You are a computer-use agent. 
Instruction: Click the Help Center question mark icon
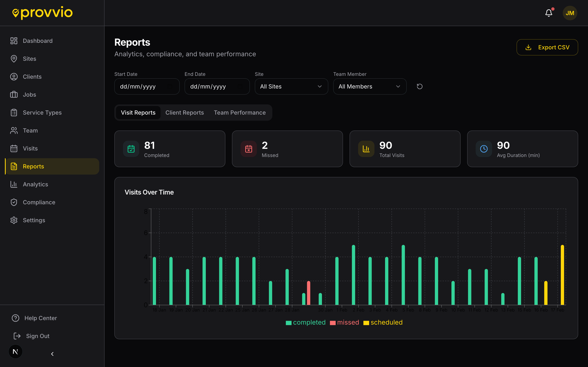pos(15,318)
